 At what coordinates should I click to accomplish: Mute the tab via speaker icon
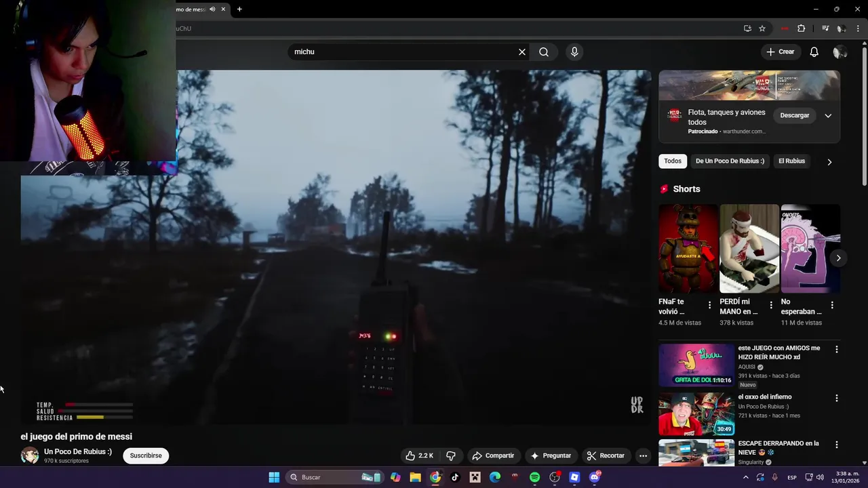coord(212,9)
